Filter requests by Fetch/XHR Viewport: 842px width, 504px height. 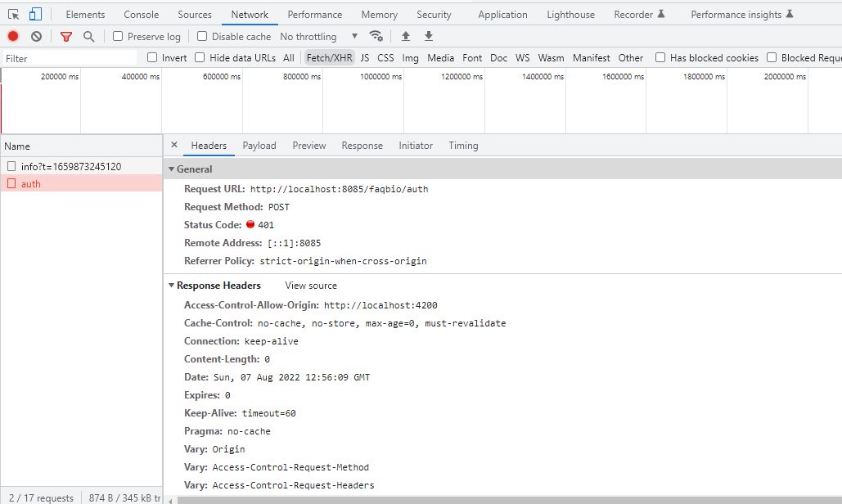(329, 57)
